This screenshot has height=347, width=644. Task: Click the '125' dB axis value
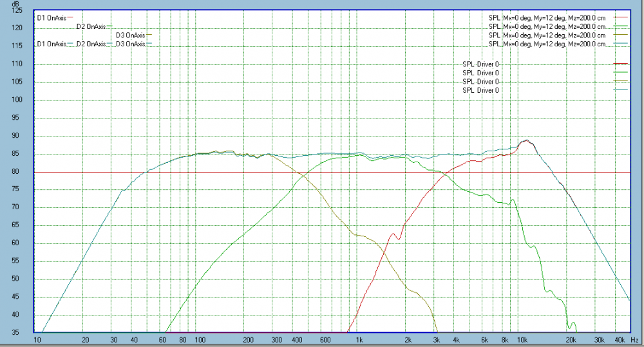pyautogui.click(x=17, y=10)
